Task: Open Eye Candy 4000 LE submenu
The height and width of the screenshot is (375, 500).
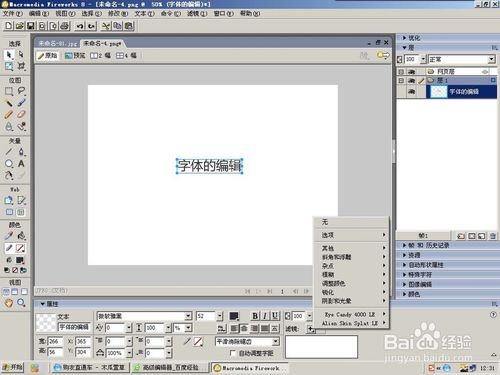Action: pyautogui.click(x=351, y=314)
